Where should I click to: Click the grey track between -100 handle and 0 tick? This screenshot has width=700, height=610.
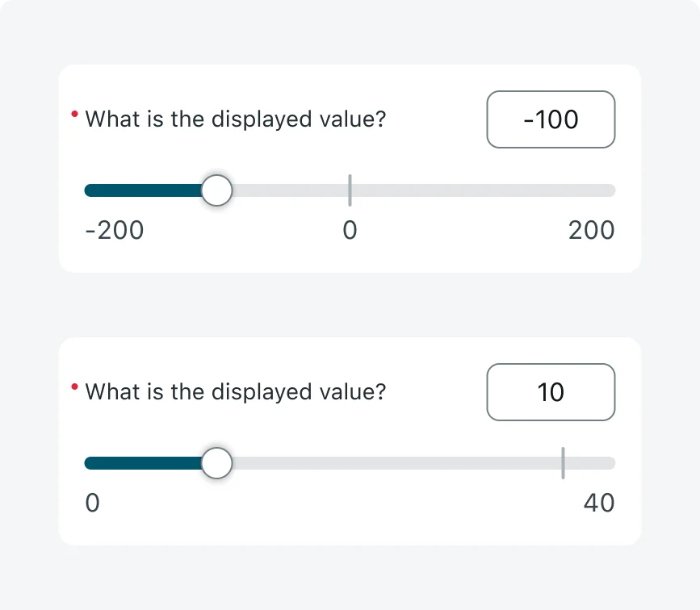[291, 190]
